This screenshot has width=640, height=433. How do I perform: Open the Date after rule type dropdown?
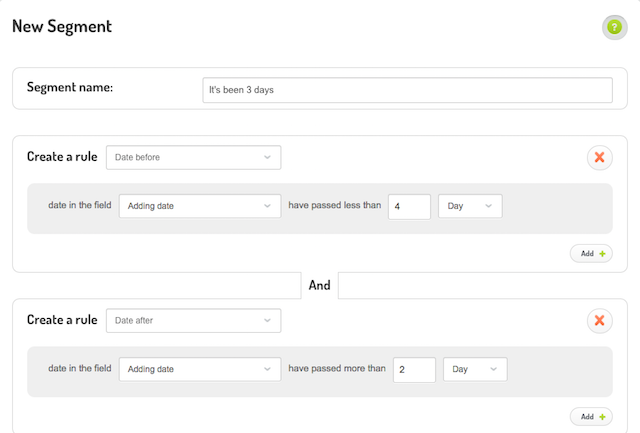[x=193, y=321]
